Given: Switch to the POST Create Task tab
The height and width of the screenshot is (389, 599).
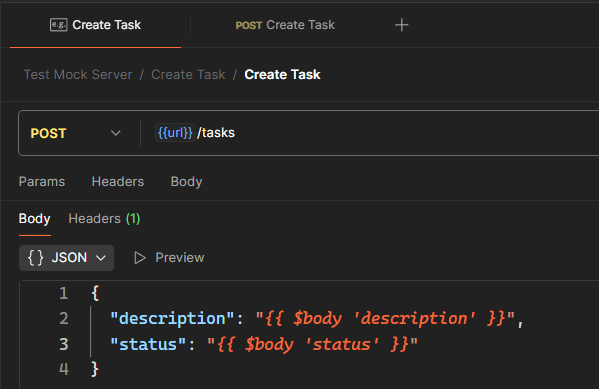Looking at the screenshot, I should pyautogui.click(x=285, y=25).
